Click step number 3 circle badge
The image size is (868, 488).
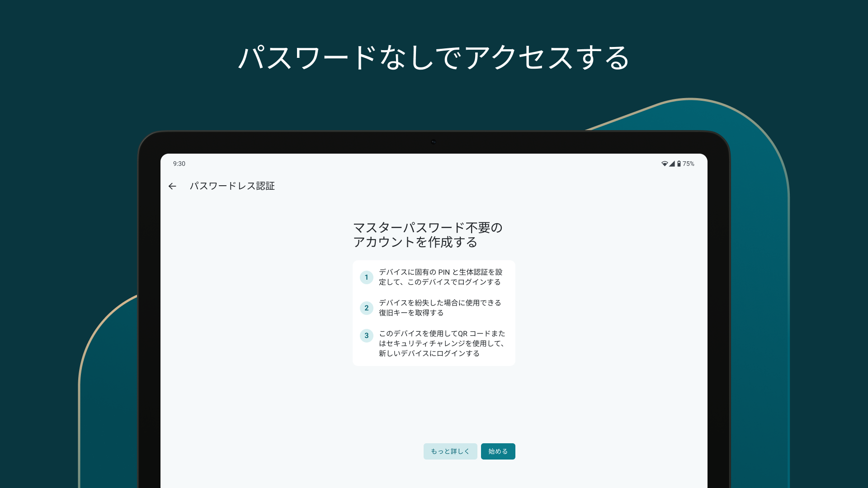click(x=366, y=335)
